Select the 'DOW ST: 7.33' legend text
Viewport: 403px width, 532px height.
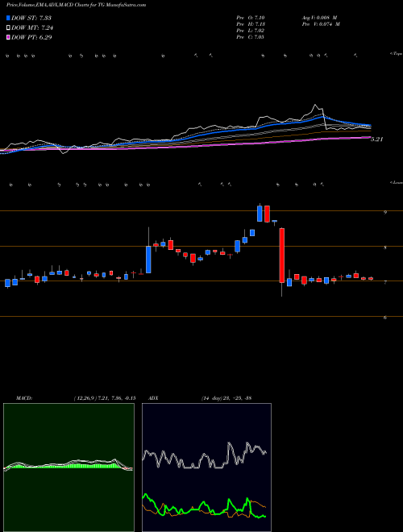click(31, 18)
